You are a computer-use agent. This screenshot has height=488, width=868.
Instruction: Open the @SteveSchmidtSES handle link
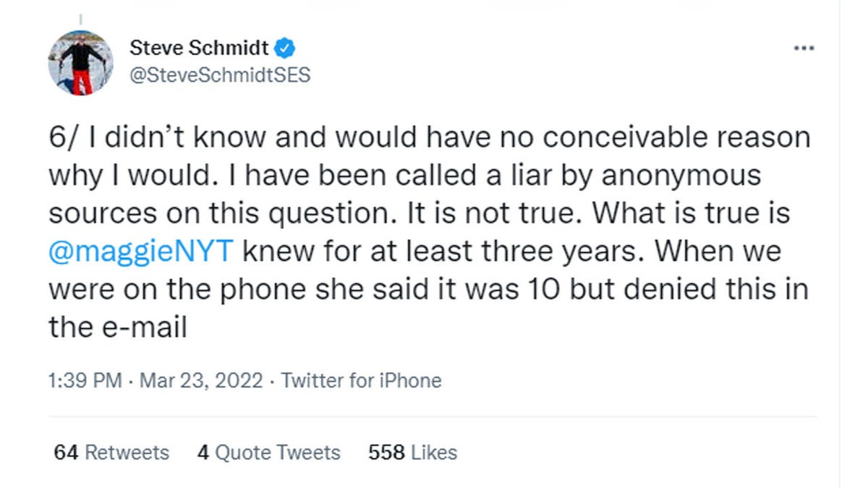219,75
